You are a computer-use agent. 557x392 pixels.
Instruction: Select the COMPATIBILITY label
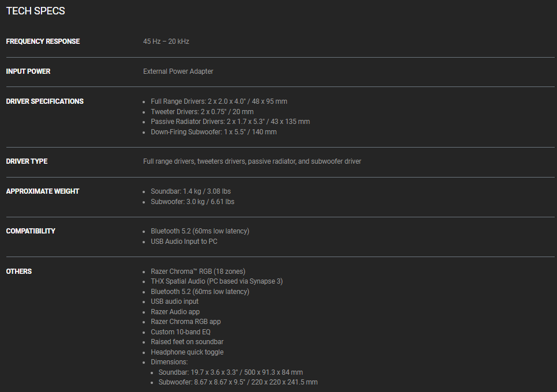pos(31,231)
